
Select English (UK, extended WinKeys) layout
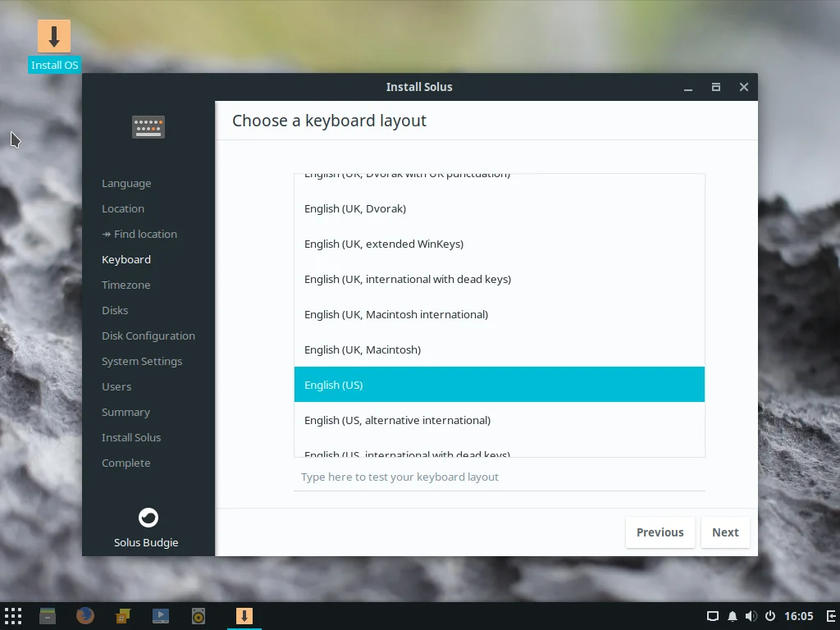(x=500, y=244)
